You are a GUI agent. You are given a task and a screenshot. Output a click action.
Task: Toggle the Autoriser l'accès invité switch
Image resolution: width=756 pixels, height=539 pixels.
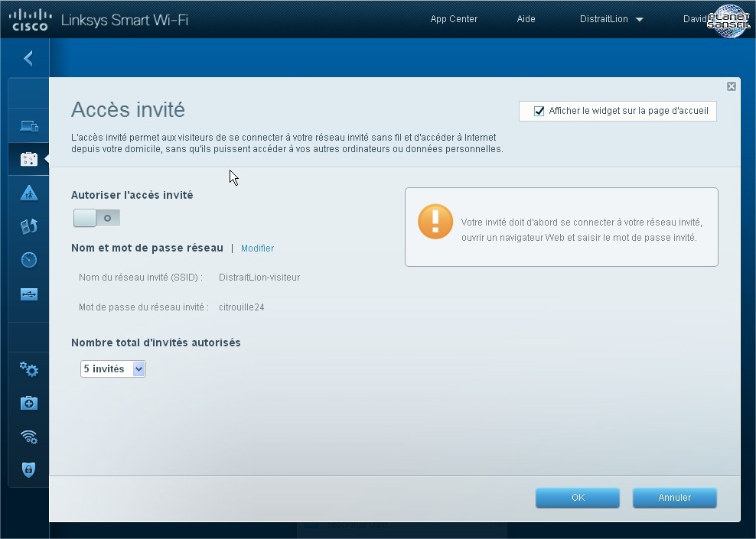96,218
